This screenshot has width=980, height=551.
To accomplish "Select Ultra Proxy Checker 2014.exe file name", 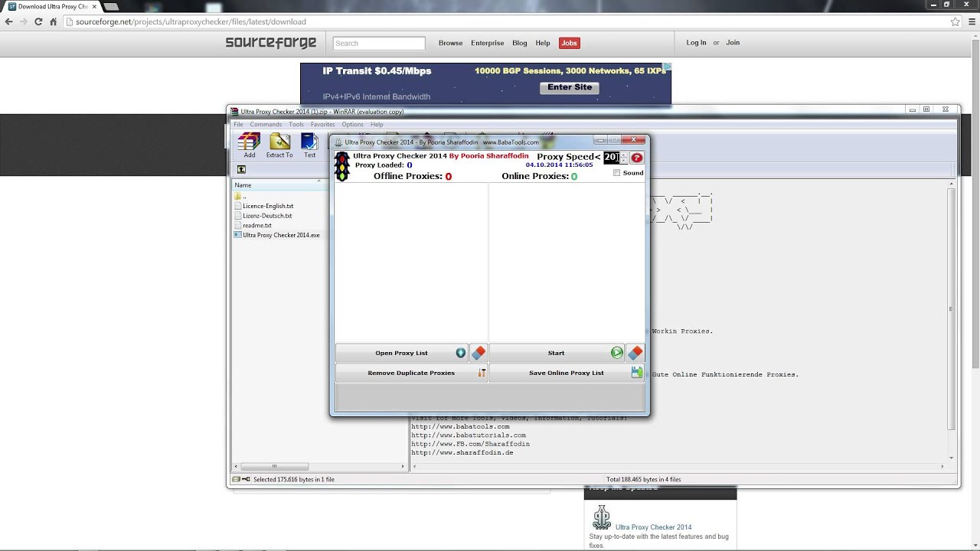I will click(281, 235).
